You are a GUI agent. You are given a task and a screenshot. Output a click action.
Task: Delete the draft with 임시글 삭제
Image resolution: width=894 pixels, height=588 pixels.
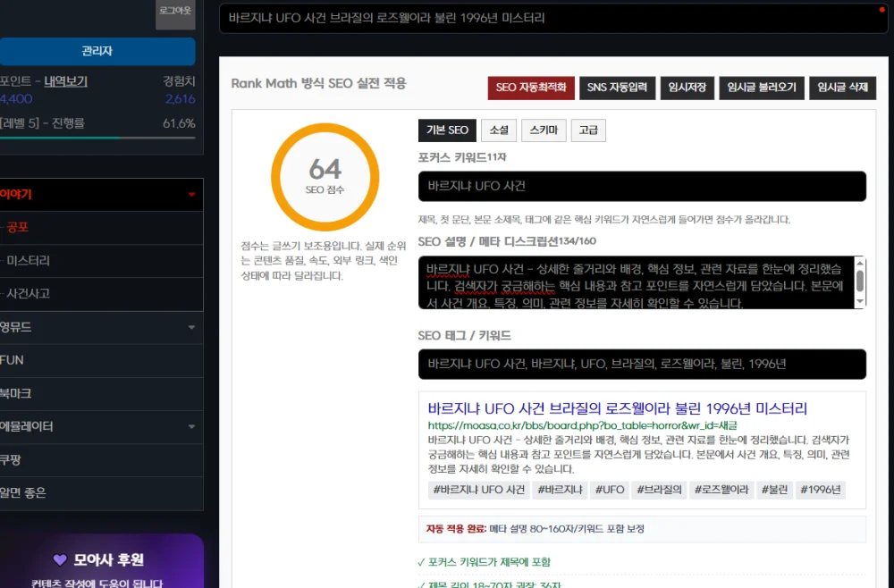(843, 88)
